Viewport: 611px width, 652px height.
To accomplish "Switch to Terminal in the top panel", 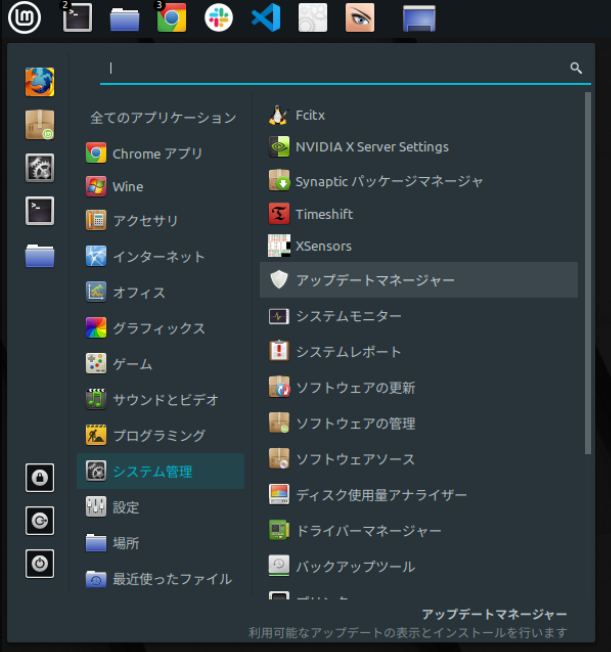I will coord(77,17).
